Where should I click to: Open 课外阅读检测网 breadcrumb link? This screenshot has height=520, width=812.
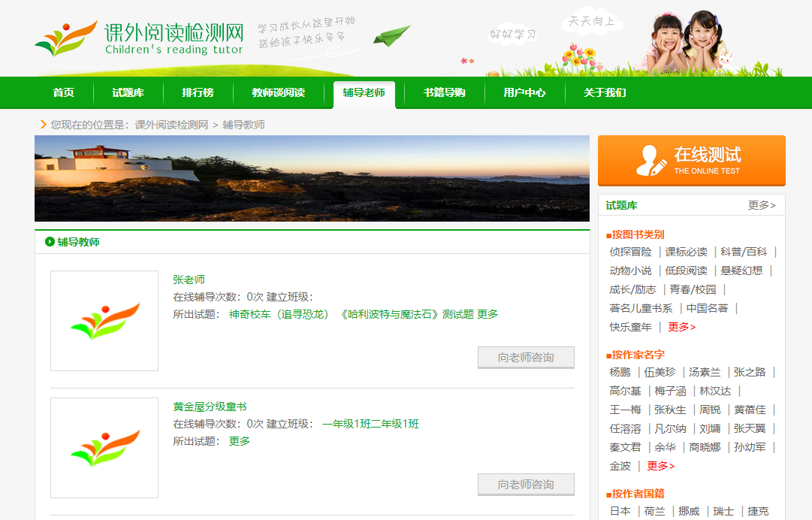coord(171,125)
